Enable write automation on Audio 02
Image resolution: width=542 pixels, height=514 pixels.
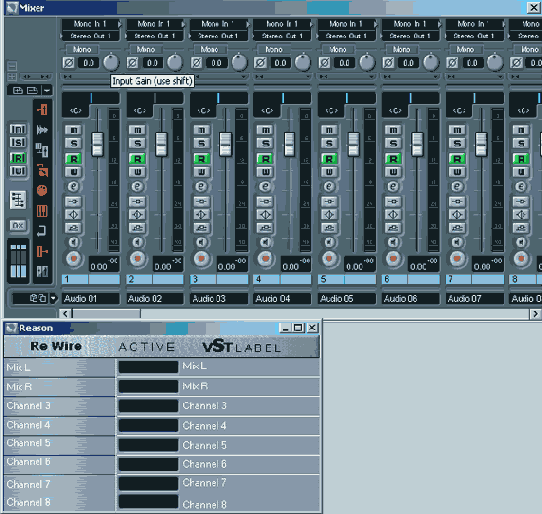[x=138, y=172]
